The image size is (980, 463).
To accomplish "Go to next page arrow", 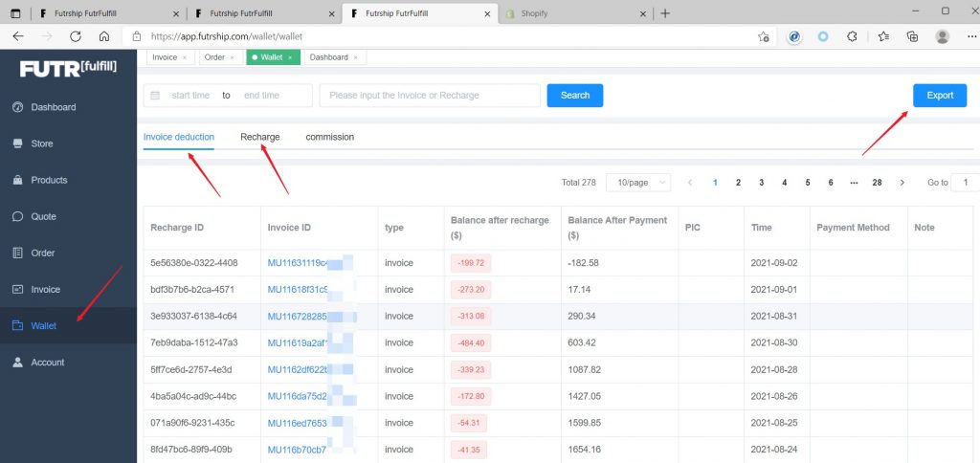I will click(902, 183).
